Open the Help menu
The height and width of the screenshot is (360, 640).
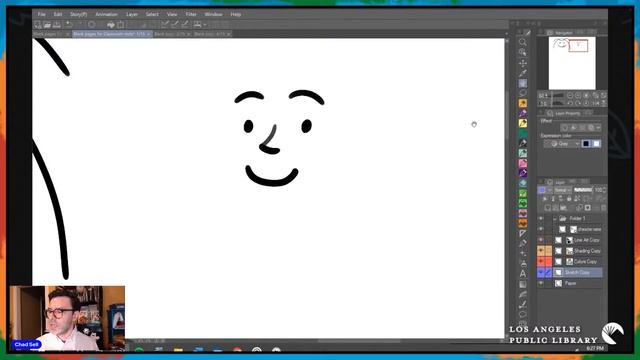click(x=236, y=14)
